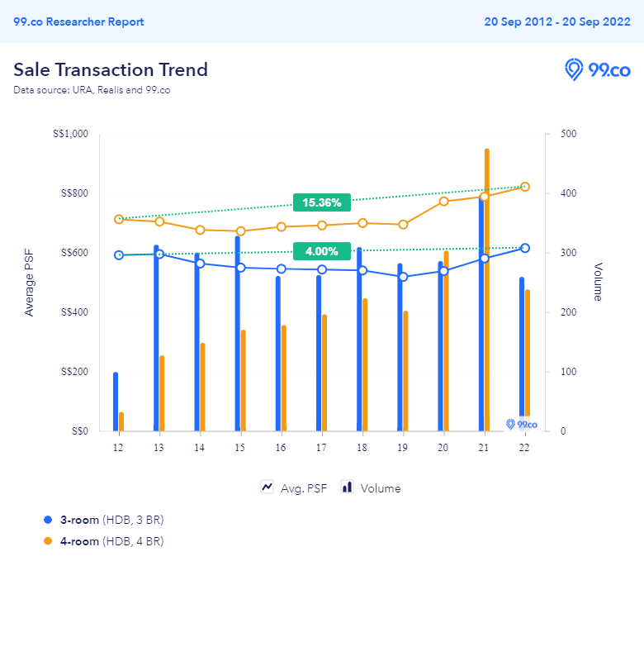644x661 pixels.
Task: Toggle the Avg. PSF legend label
Action: click(303, 488)
